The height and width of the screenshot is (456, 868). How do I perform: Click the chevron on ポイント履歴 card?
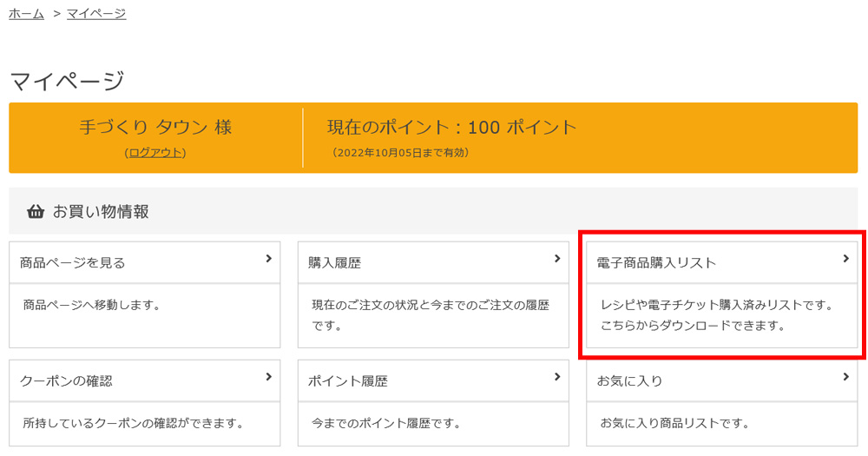tap(557, 377)
